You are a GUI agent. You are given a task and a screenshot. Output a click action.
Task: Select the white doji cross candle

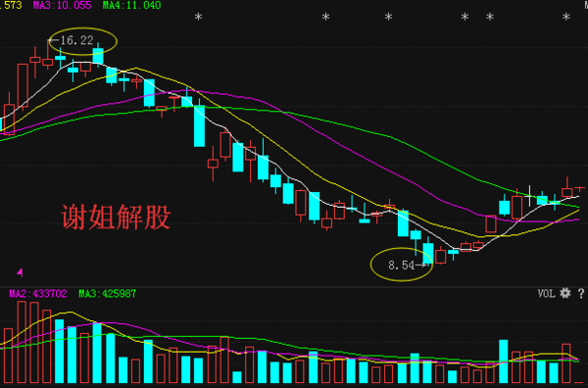(x=529, y=196)
